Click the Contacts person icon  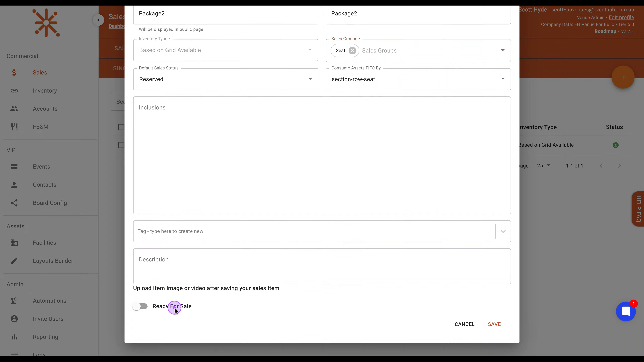[14, 185]
